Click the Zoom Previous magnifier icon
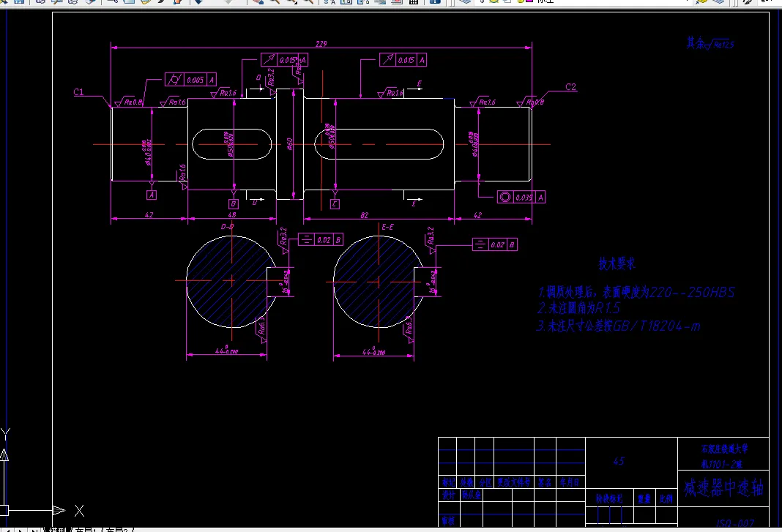Image resolution: width=782 pixels, height=532 pixels. 309,1
